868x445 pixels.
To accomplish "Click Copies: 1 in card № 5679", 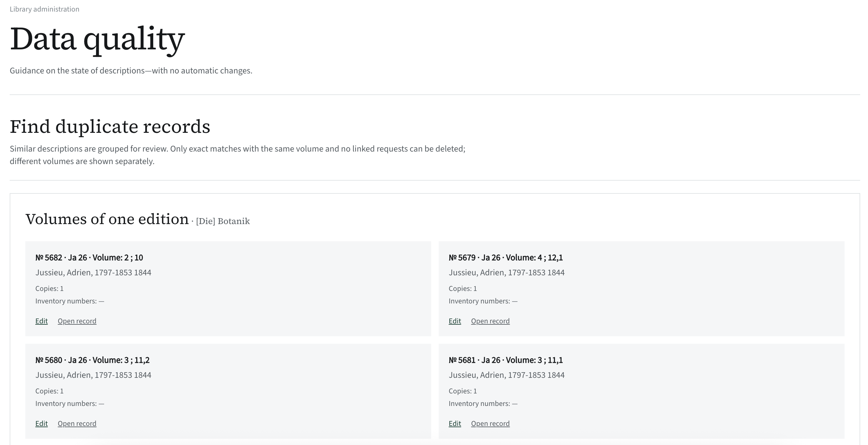I will point(463,289).
